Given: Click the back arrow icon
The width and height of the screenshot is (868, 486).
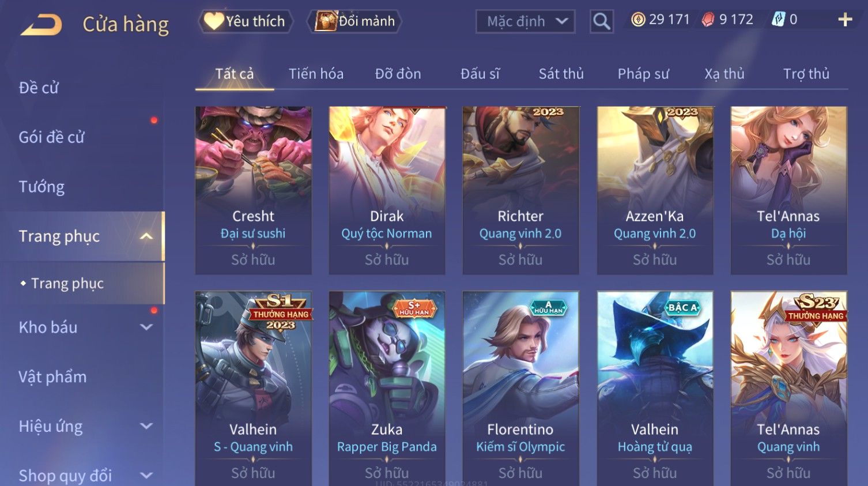Looking at the screenshot, I should click(41, 25).
